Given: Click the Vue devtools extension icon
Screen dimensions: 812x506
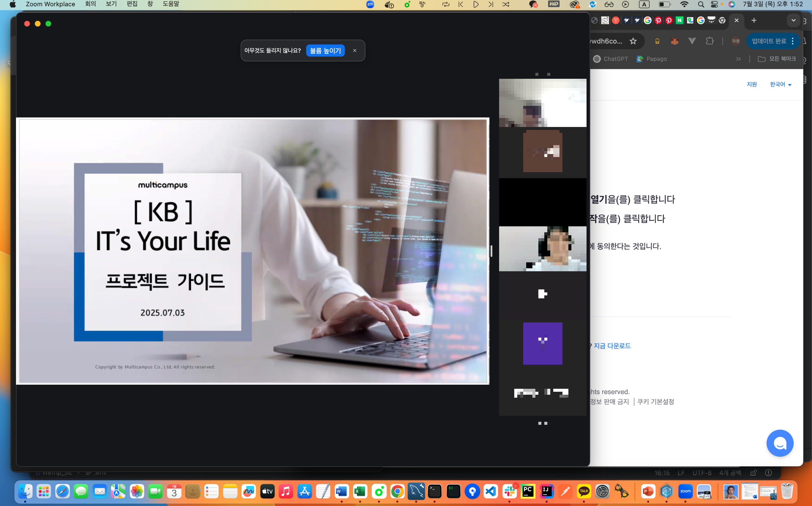Looking at the screenshot, I should [x=692, y=41].
